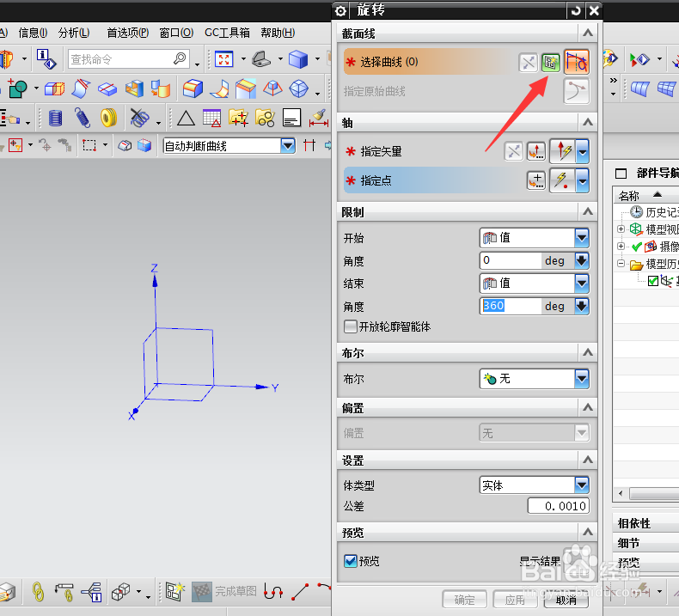This screenshot has height=616, width=679.
Task: Sort by the 名称 column header
Action: coord(646,195)
